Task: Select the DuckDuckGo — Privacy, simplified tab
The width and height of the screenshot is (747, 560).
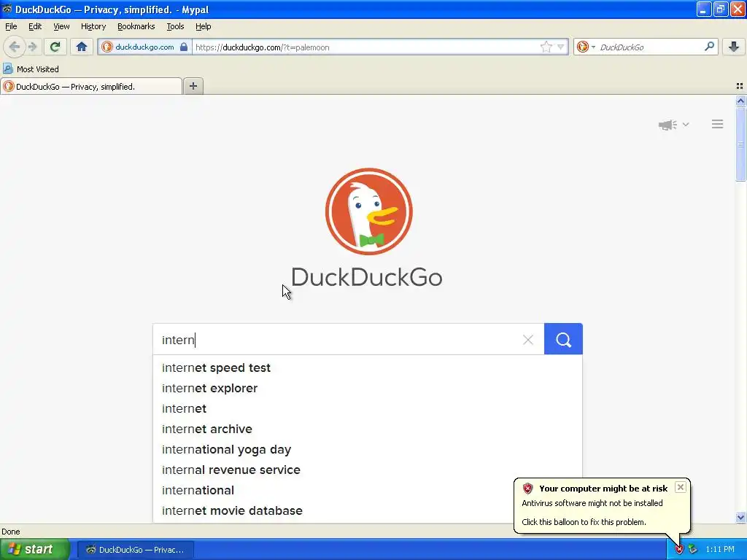Action: [x=90, y=87]
